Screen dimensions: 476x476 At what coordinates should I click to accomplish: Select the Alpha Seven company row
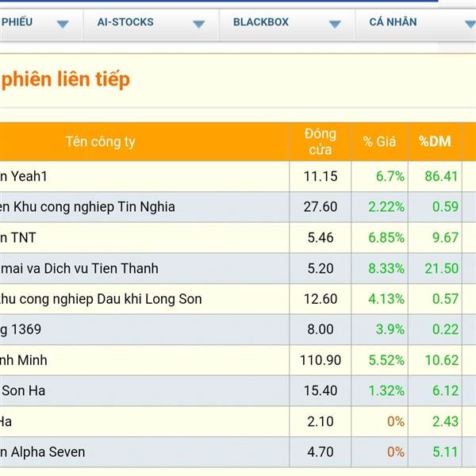click(x=231, y=452)
